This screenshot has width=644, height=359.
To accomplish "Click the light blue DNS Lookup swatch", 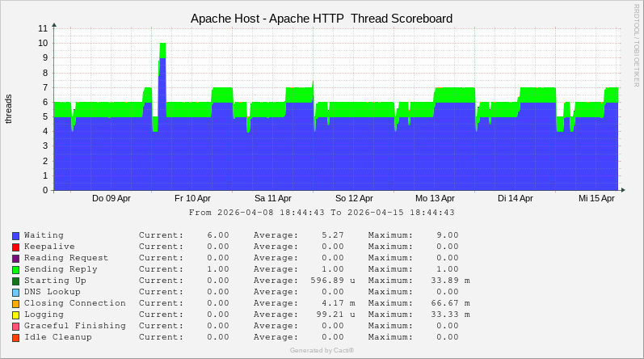I will click(x=15, y=292).
